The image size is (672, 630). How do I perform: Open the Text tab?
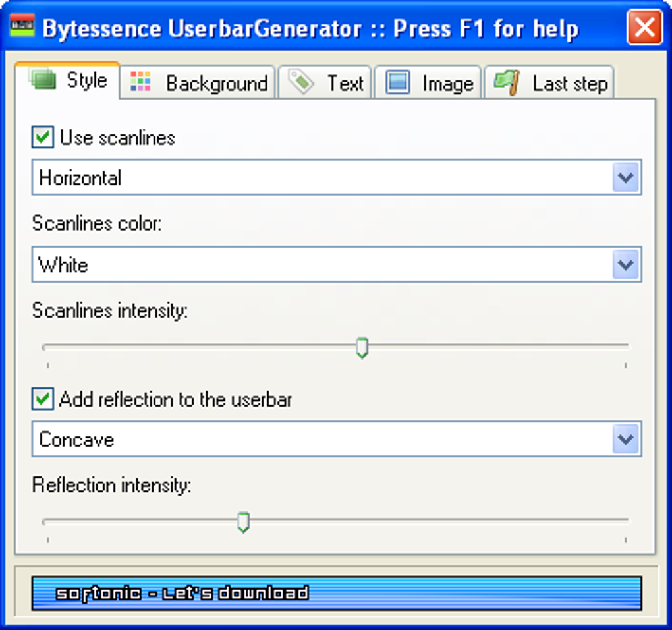[x=345, y=84]
